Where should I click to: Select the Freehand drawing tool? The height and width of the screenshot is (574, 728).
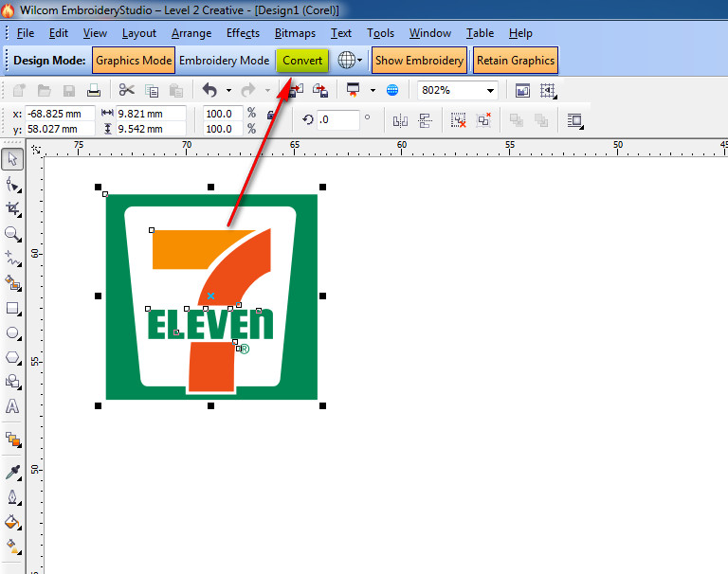12,259
